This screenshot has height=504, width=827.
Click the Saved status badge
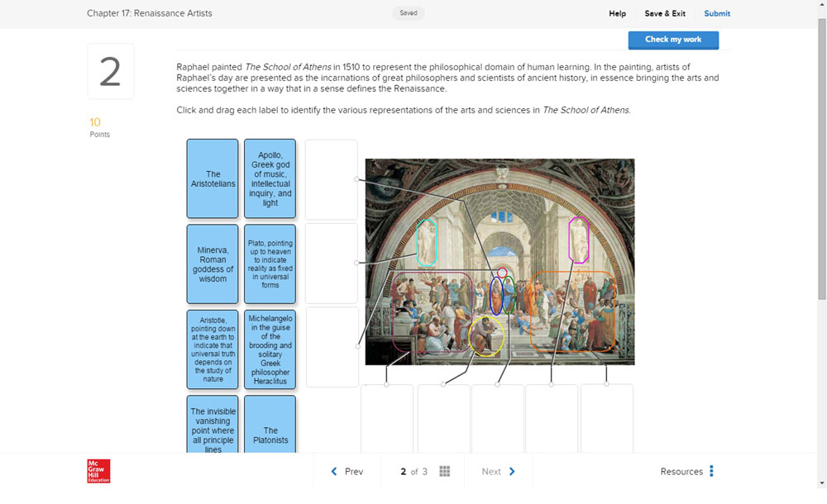(x=409, y=13)
